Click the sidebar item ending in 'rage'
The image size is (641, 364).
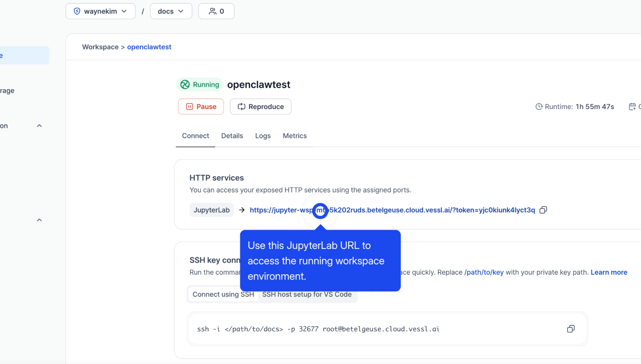(x=7, y=91)
